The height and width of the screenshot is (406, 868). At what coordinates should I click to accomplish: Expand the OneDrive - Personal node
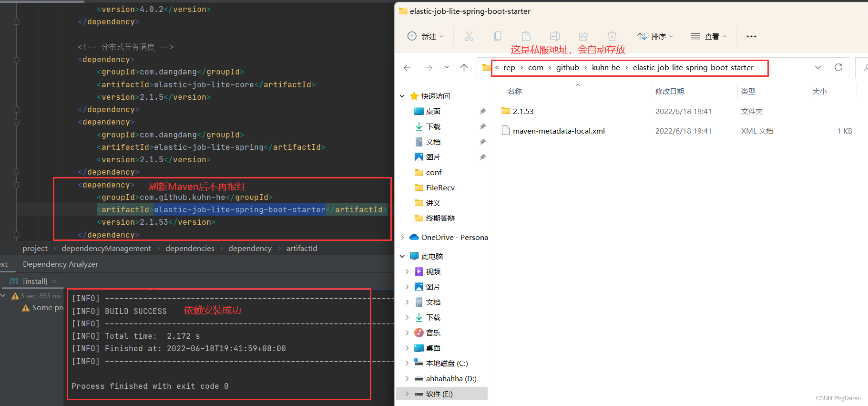coord(402,237)
